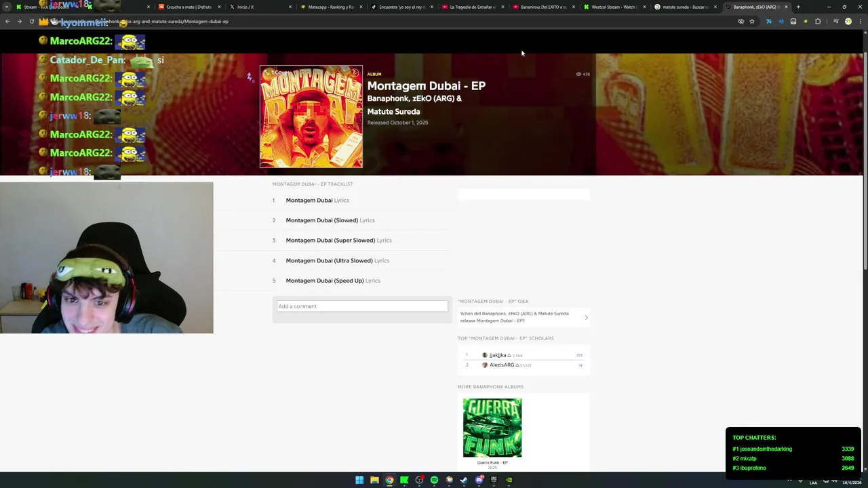The image size is (868, 488).
Task: Reload the current page
Action: click(31, 21)
